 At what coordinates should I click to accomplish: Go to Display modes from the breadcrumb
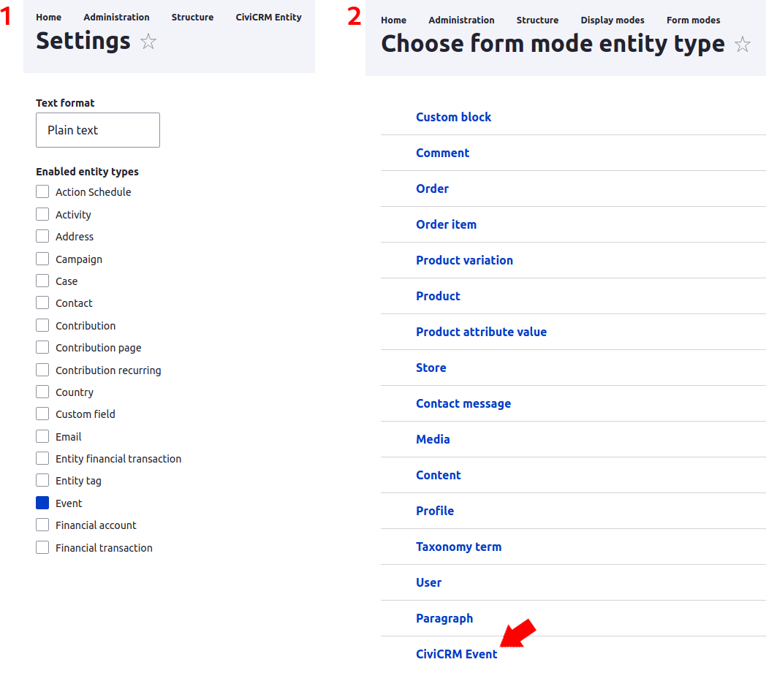point(613,20)
